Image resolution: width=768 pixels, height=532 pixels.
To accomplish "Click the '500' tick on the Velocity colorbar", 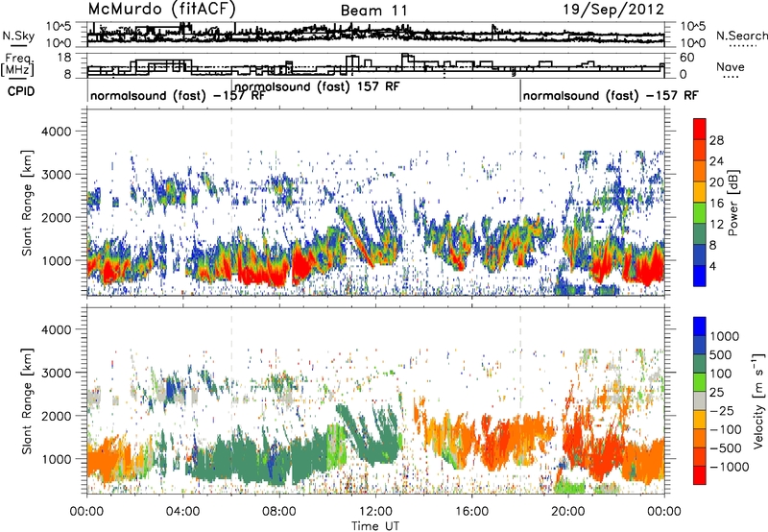I will 721,354.
